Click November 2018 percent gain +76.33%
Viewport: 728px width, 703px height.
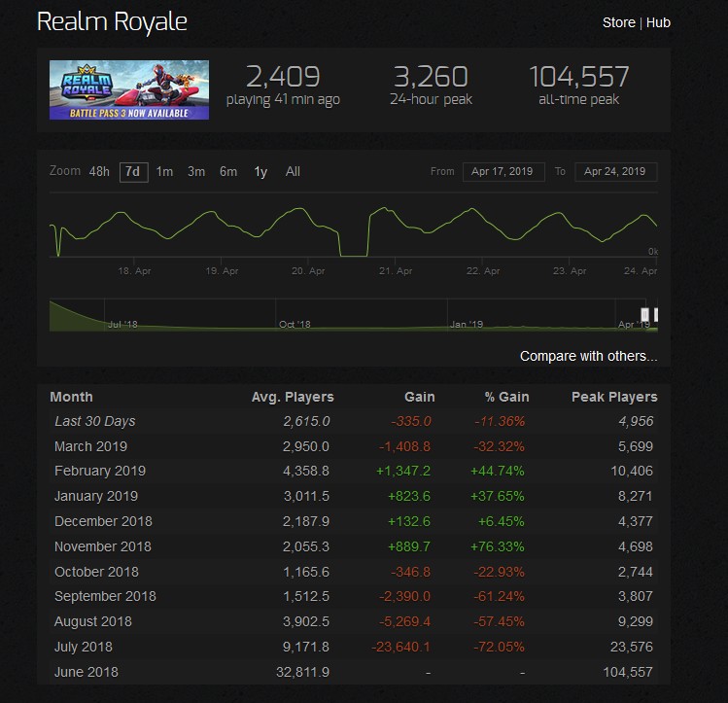[498, 546]
